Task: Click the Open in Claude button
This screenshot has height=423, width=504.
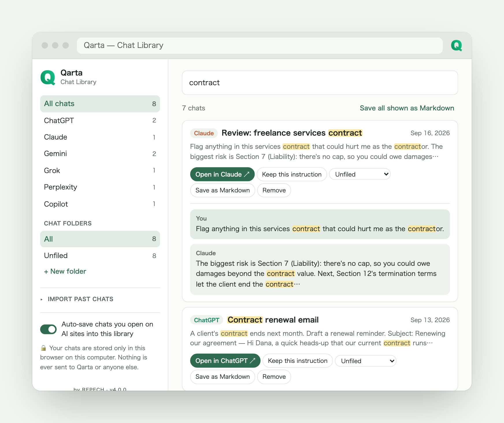Action: (x=222, y=174)
